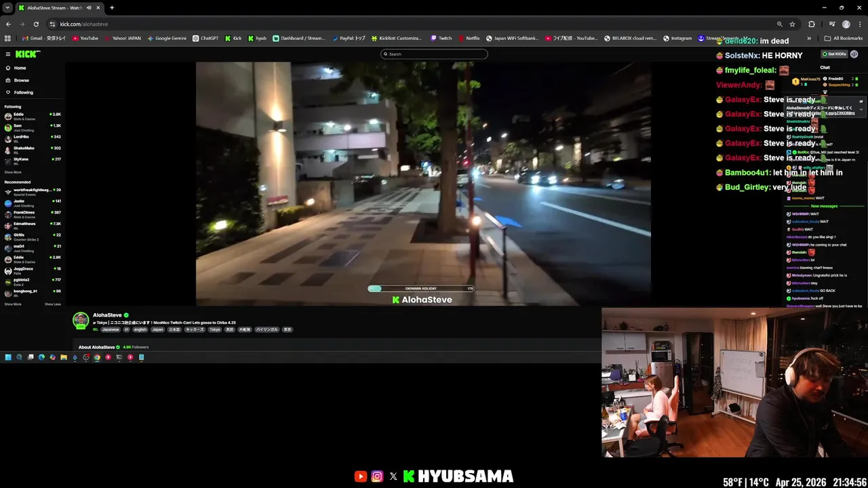
Task: Bookmark this page with the star
Action: click(792, 24)
